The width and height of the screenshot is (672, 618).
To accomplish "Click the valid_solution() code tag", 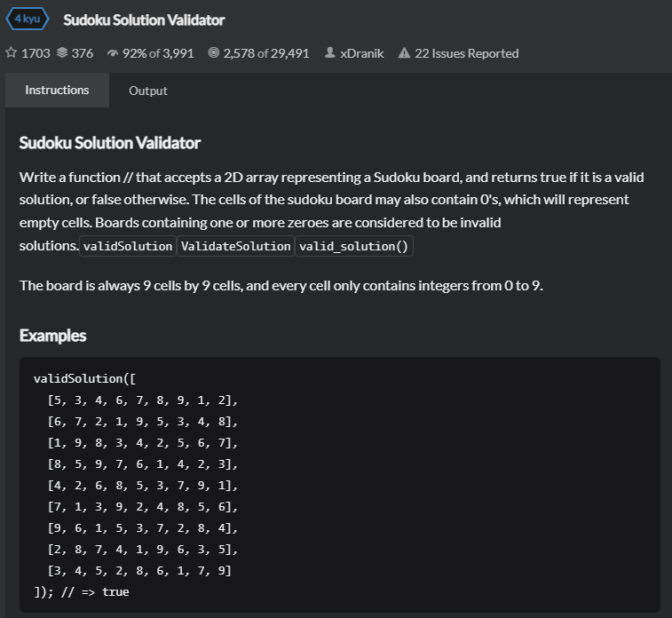I will click(x=354, y=246).
